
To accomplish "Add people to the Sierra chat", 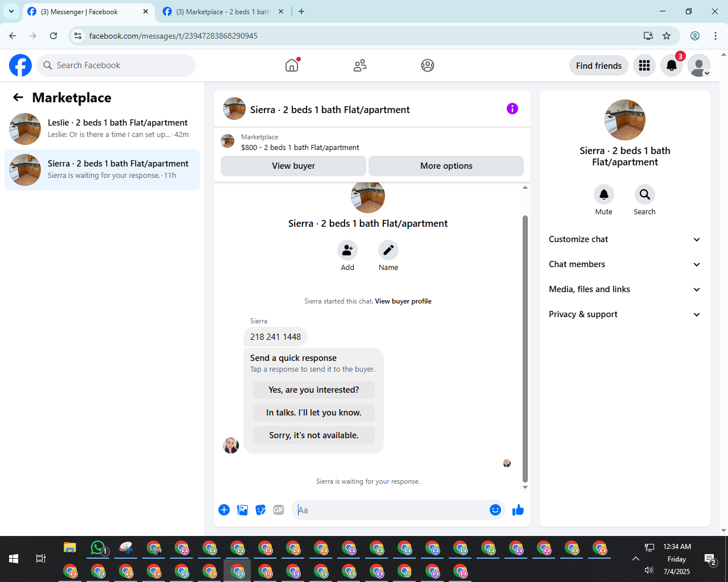I will 348,250.
